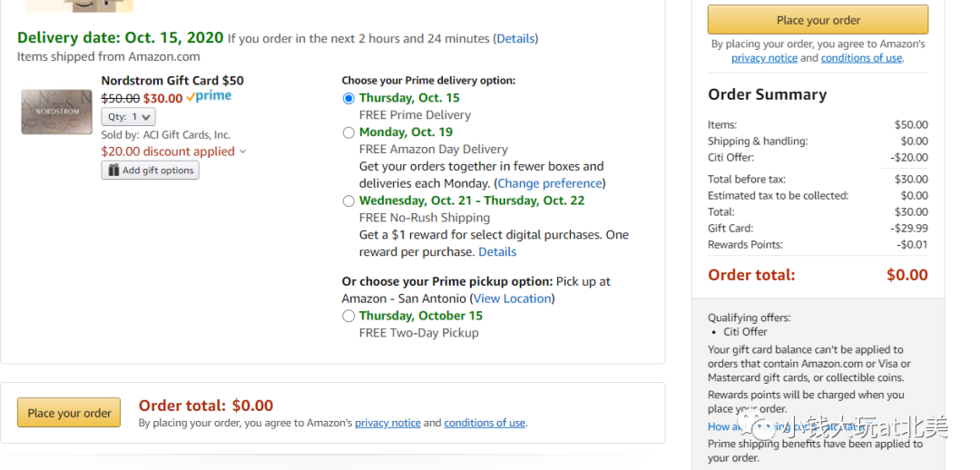Open conditions of use link at top right
This screenshot has height=470, width=980.
point(861,58)
